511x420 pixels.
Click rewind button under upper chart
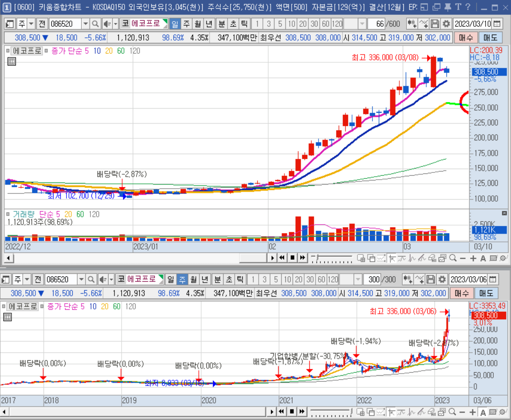point(282,258)
